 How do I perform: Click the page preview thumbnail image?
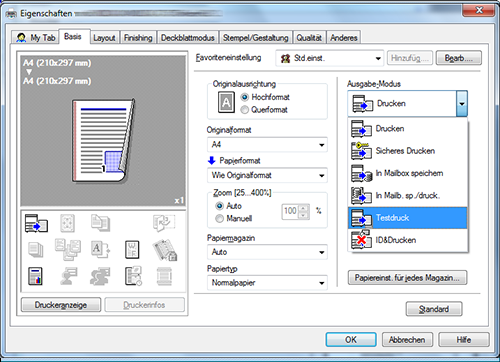tap(104, 140)
